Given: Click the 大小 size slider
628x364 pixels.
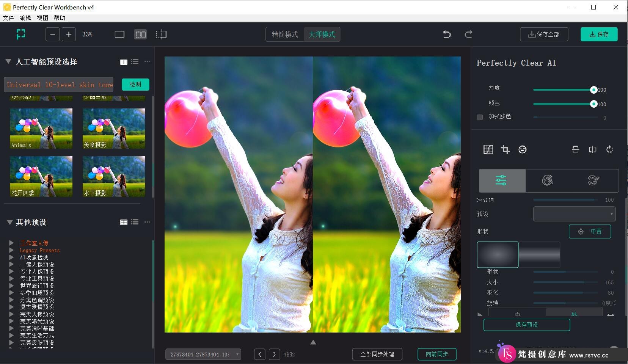Looking at the screenshot, I should pos(565,282).
